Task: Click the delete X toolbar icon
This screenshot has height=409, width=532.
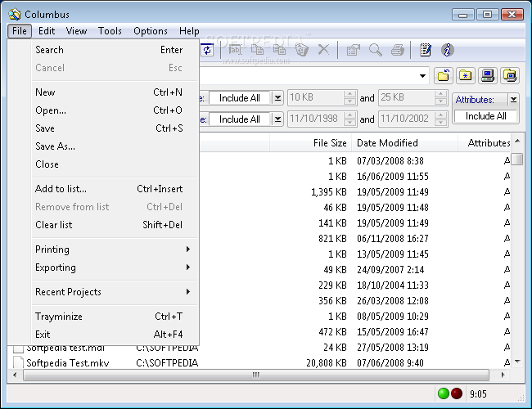Action: pyautogui.click(x=323, y=50)
